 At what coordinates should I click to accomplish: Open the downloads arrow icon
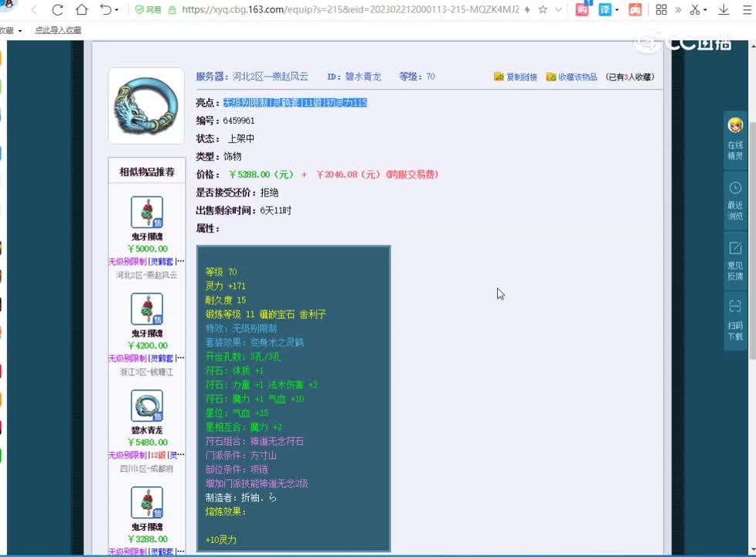point(724,9)
